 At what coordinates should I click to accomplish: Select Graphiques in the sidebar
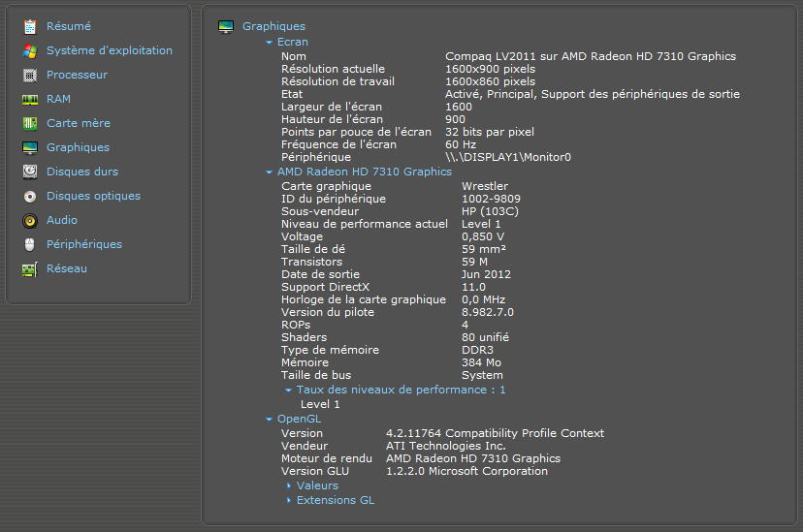(x=78, y=147)
